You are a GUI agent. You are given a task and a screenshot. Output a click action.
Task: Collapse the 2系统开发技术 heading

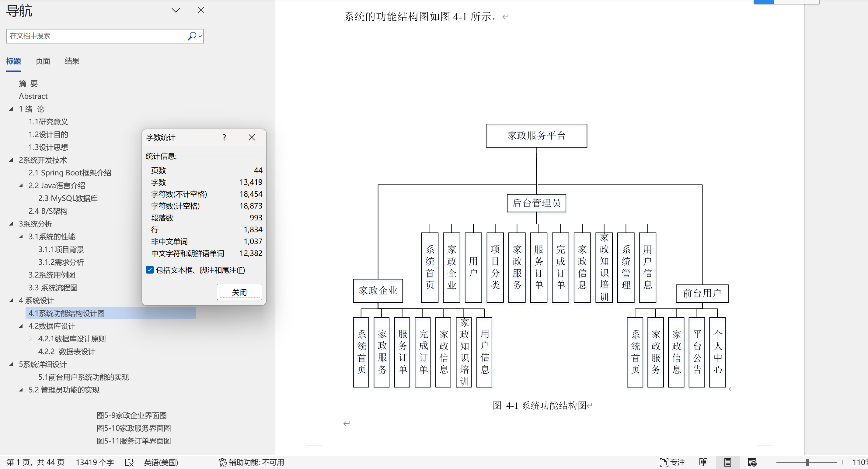pyautogui.click(x=11, y=160)
